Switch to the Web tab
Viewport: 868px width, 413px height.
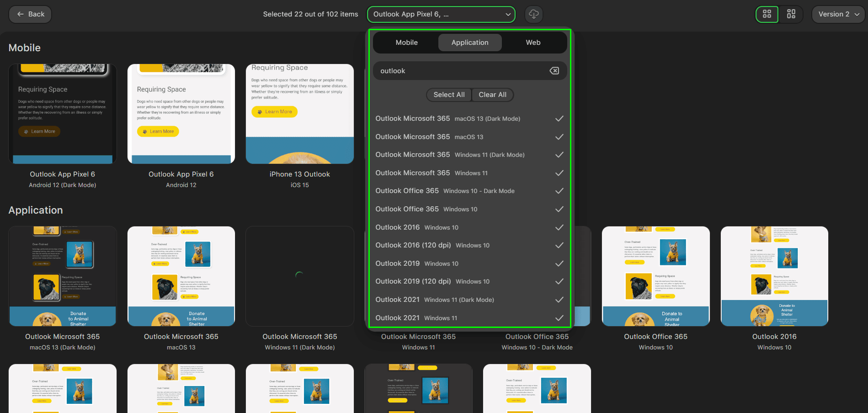pos(533,43)
